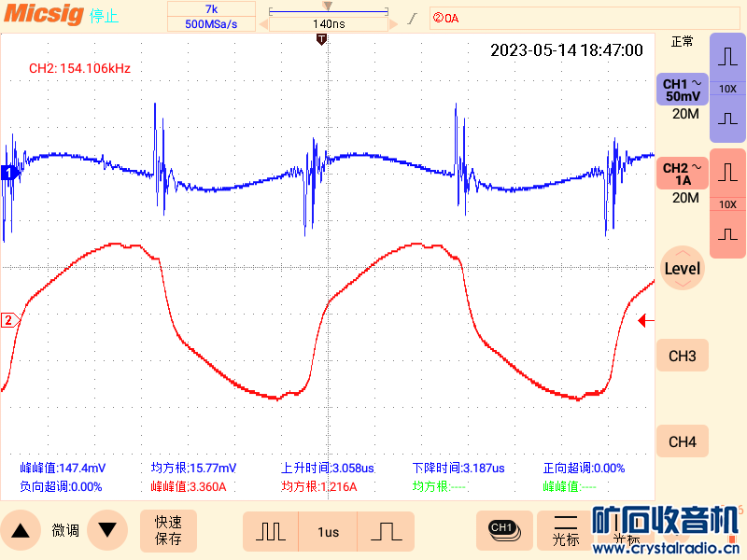Toggle the CH2 1A channel button
The height and width of the screenshot is (560, 747).
683,174
